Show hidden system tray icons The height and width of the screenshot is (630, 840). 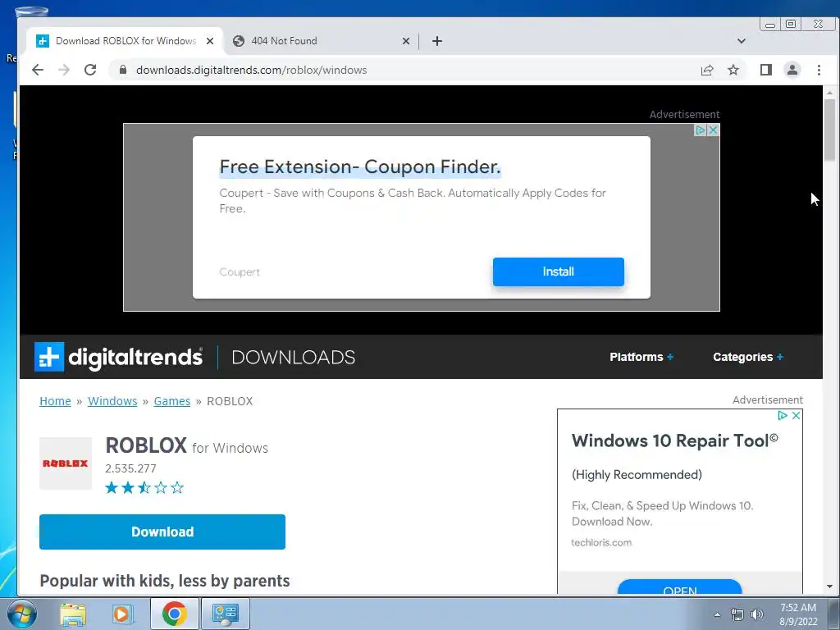(717, 614)
